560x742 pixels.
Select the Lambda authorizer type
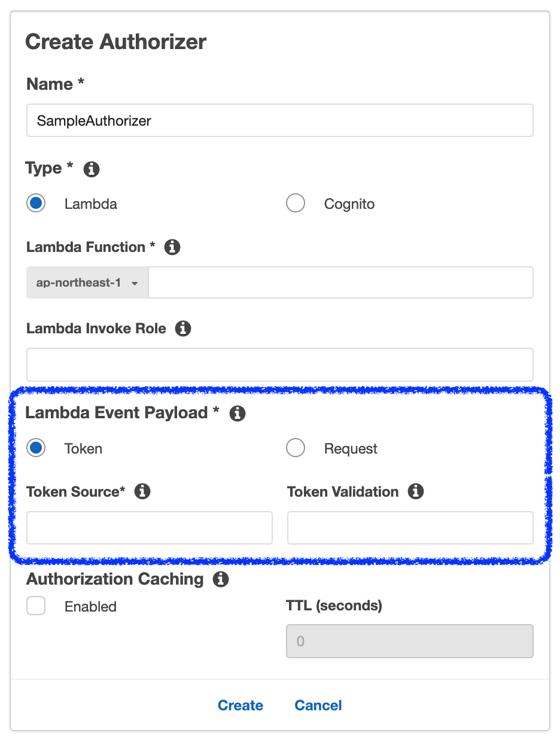pos(36,203)
